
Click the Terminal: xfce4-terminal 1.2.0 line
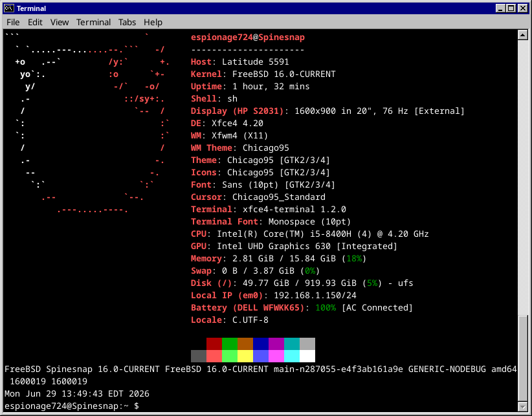tap(269, 209)
